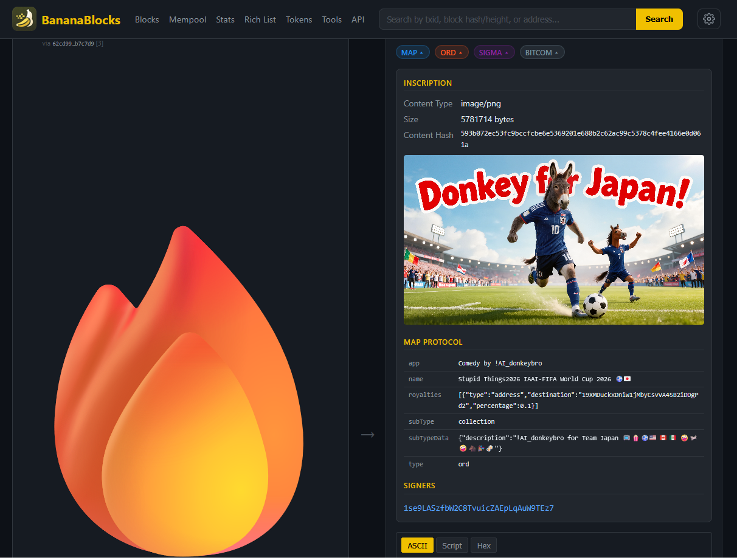Select the royalties JSON value
This screenshot has height=560, width=737.
pyautogui.click(x=578, y=400)
